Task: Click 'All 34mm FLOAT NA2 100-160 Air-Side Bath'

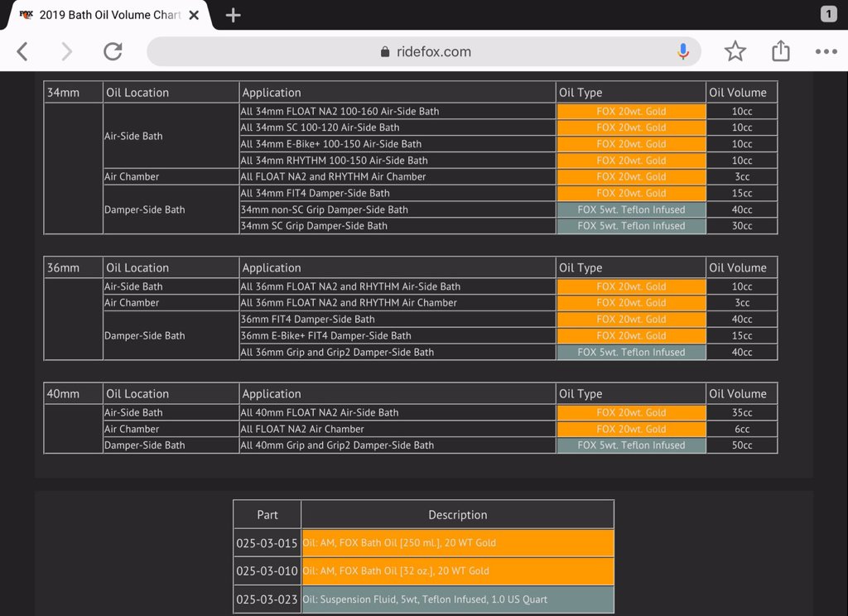Action: pyautogui.click(x=340, y=112)
